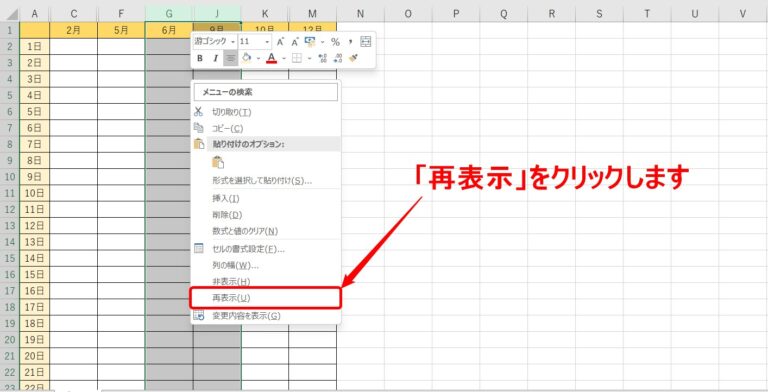
Task: Select column A header
Action: (34, 14)
